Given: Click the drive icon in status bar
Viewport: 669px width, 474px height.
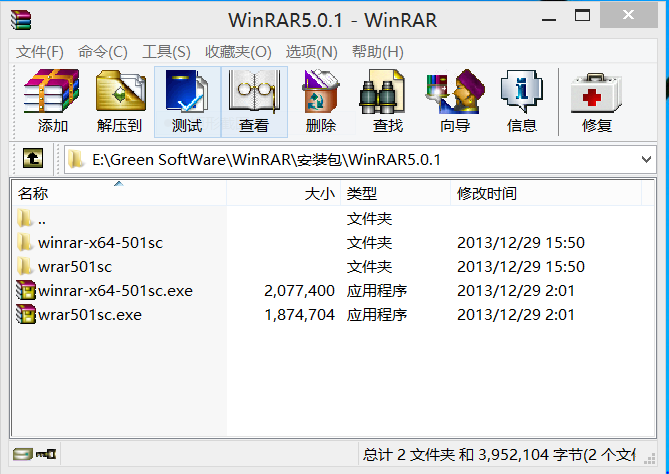Looking at the screenshot, I should 22,454.
